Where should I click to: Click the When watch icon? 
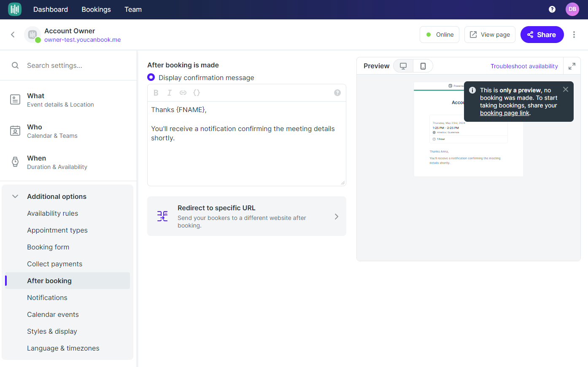[x=15, y=162]
